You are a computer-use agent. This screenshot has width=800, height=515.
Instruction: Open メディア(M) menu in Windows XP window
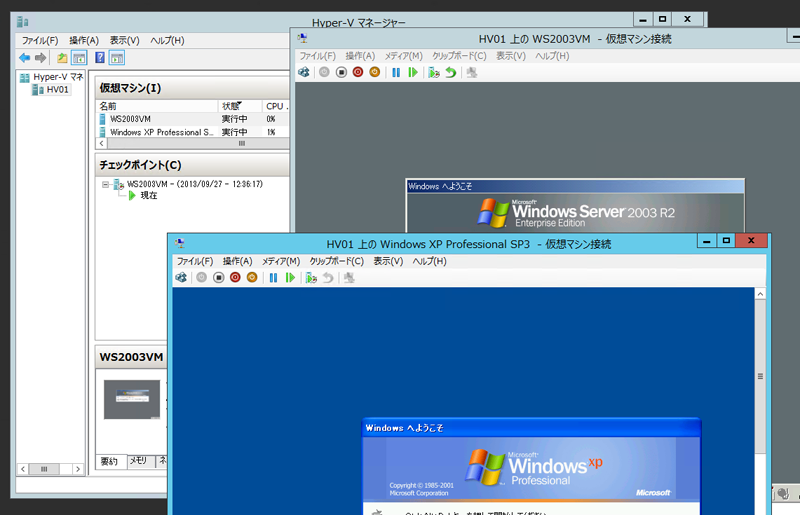pos(281,261)
